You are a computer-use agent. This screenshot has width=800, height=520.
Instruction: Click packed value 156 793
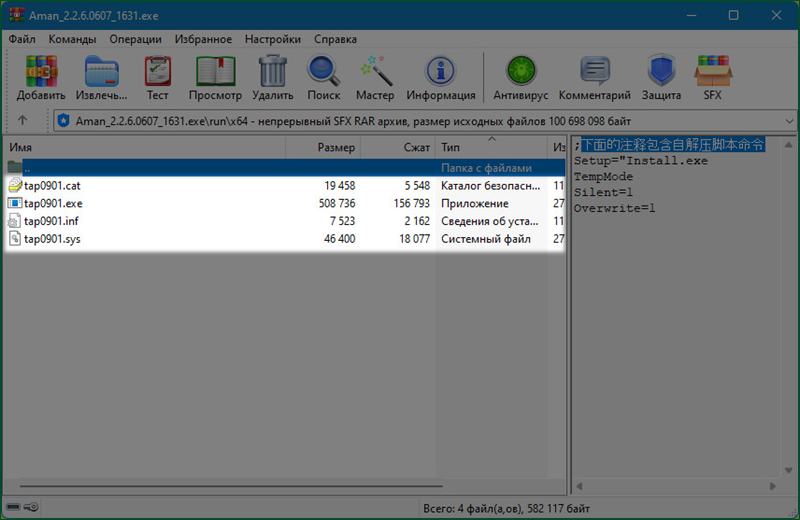coord(411,203)
